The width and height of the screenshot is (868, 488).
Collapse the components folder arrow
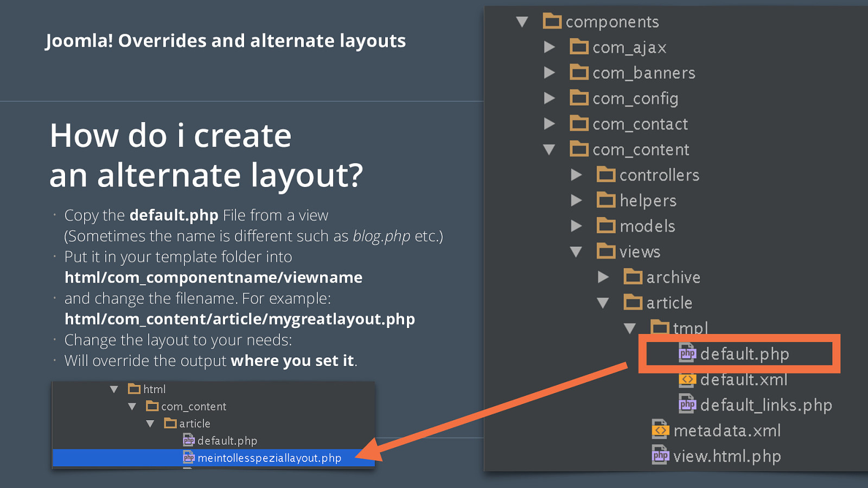(522, 22)
